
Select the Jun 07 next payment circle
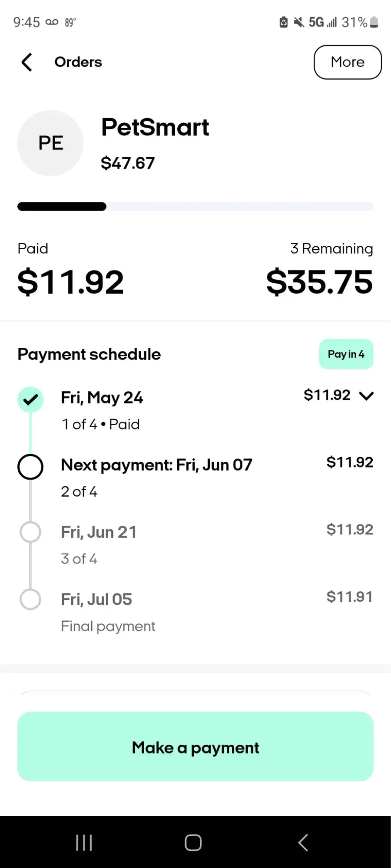click(30, 467)
